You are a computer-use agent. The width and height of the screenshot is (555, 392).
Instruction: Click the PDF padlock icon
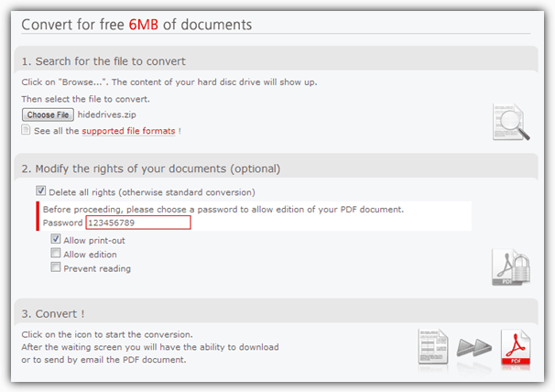click(511, 267)
